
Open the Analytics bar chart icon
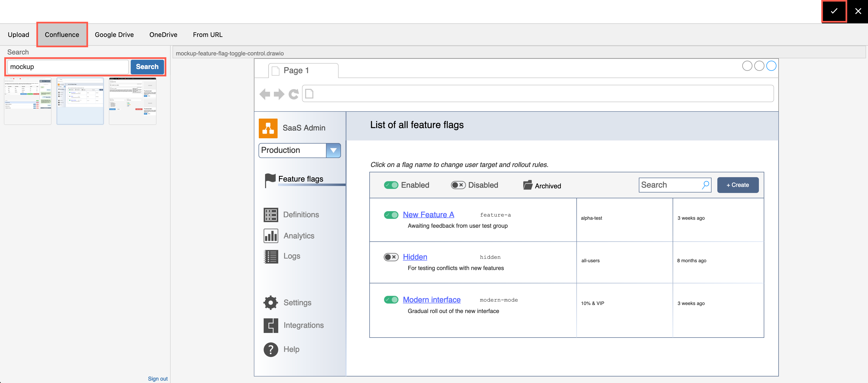pyautogui.click(x=270, y=235)
